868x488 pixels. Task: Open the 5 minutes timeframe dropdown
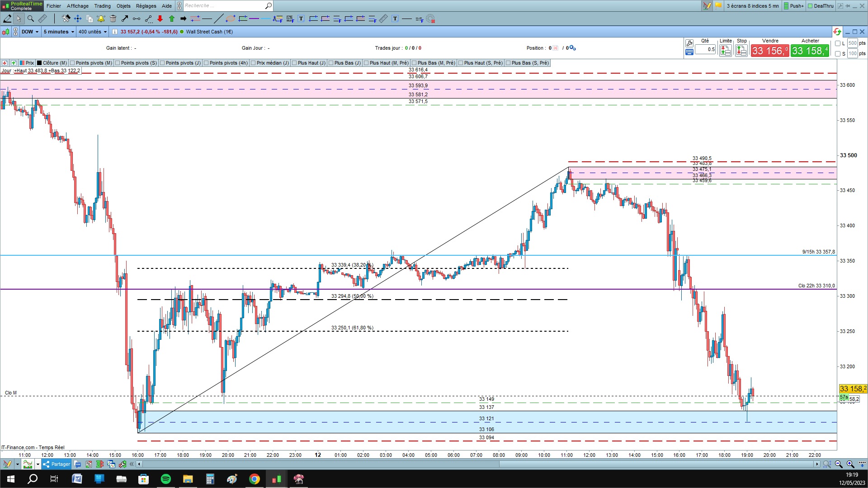point(59,32)
